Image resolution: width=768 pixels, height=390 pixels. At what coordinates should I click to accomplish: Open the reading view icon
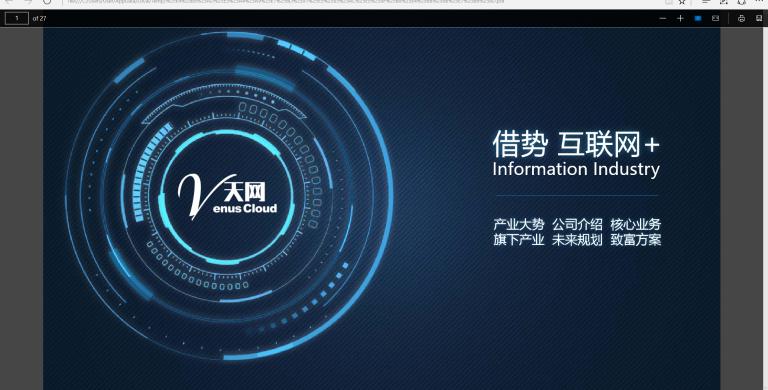[x=669, y=2]
